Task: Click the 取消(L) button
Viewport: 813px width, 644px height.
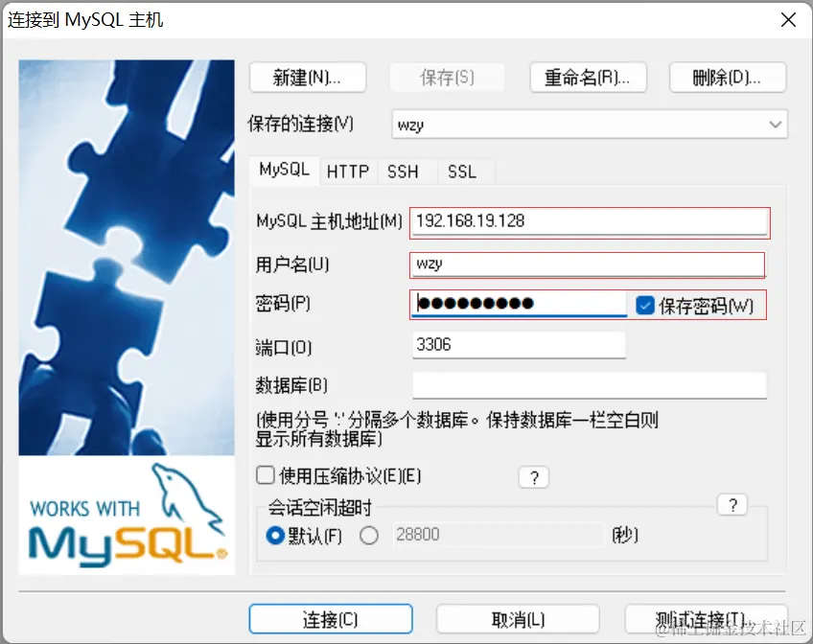Action: tap(518, 619)
